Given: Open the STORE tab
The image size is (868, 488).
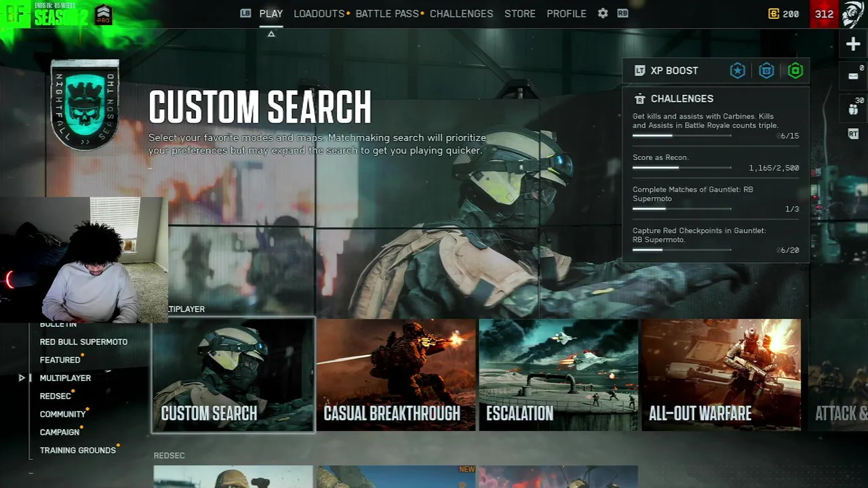Looking at the screenshot, I should tap(520, 14).
